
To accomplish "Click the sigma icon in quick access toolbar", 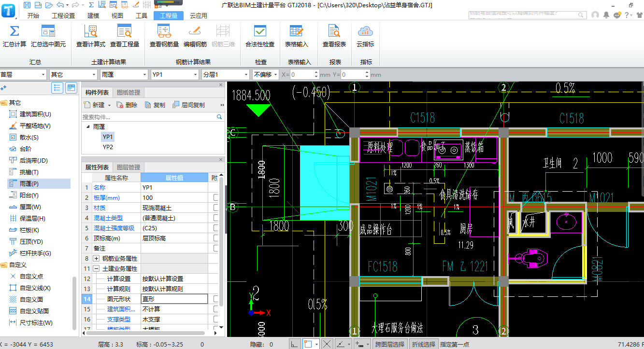I will 92,5.
